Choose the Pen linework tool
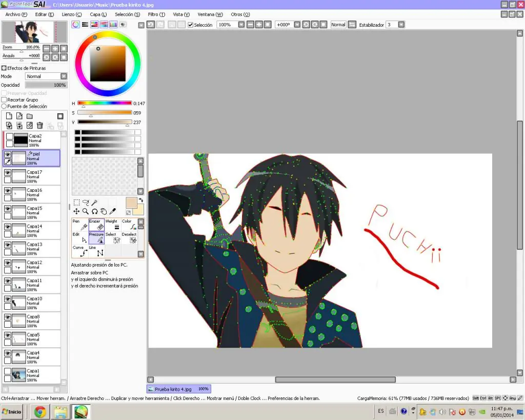 [80, 225]
